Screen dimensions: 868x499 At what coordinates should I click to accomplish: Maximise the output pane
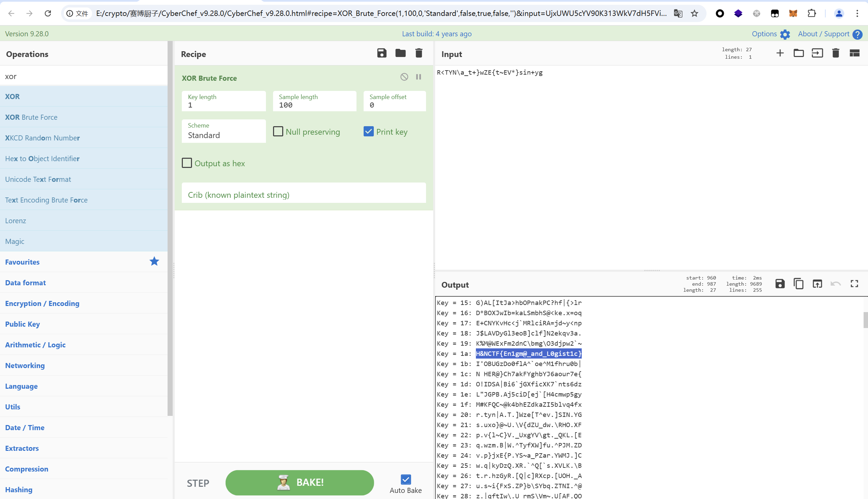click(x=854, y=284)
